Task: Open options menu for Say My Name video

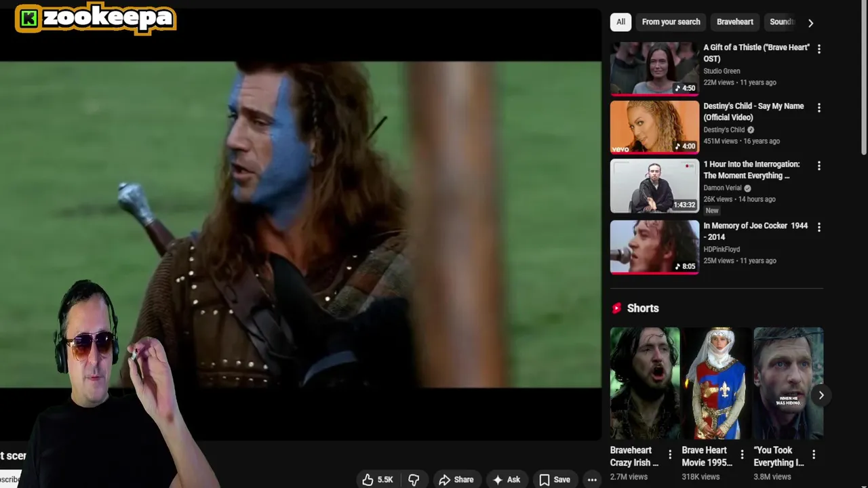Action: point(818,107)
